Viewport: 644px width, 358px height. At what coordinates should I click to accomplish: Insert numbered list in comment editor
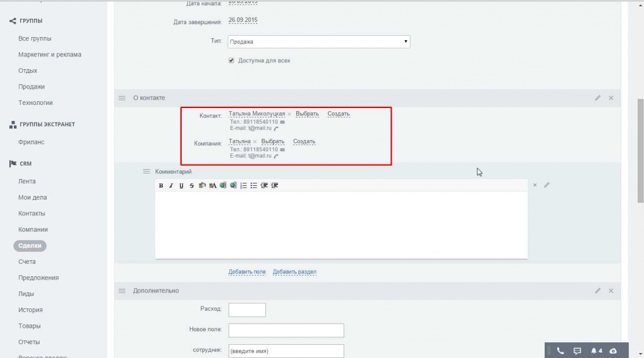coord(243,186)
